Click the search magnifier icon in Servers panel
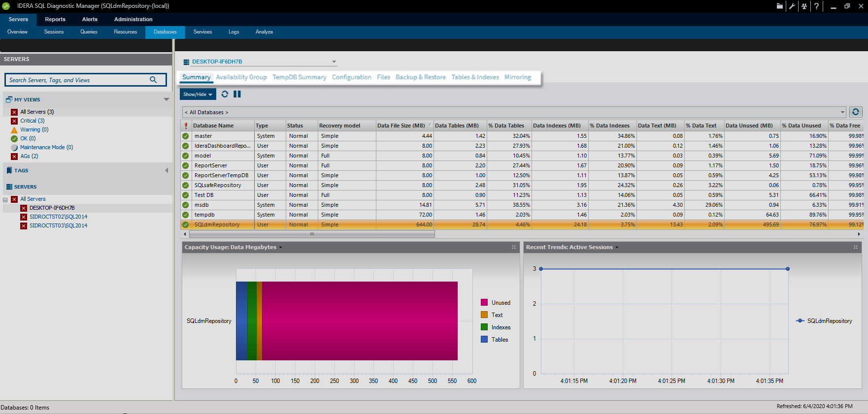The width and height of the screenshot is (868, 414). (x=153, y=80)
